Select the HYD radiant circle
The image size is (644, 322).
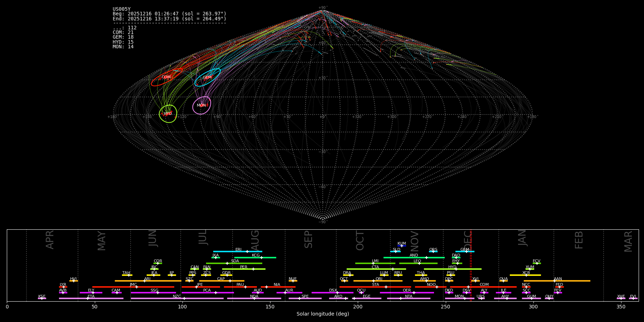tap(168, 114)
